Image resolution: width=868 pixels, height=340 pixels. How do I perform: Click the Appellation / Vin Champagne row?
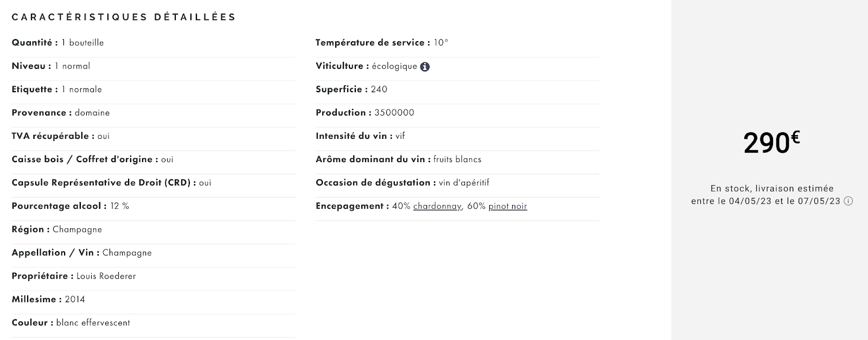[x=154, y=253]
